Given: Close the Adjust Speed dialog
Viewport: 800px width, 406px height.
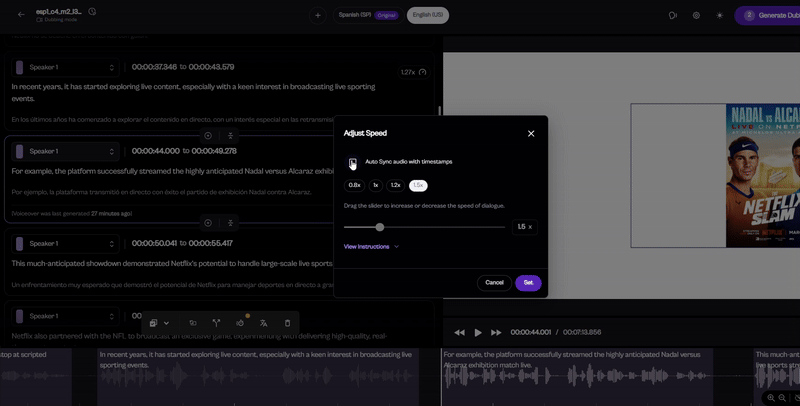Looking at the screenshot, I should 531,134.
